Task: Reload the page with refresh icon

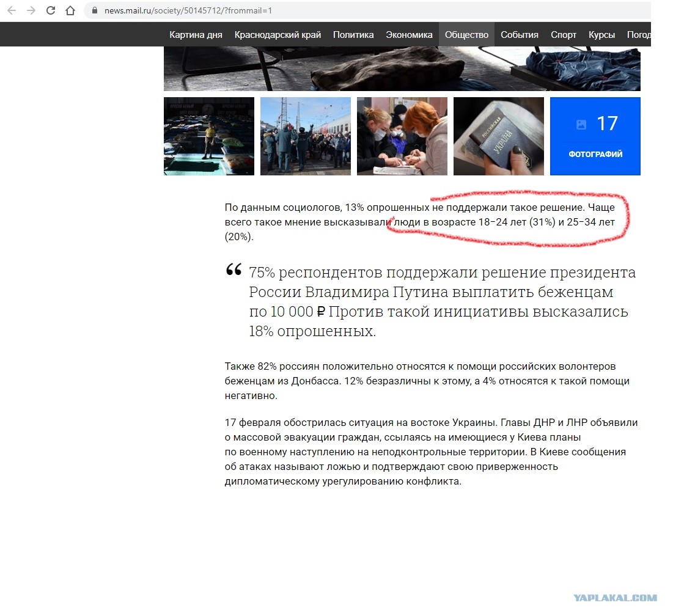Action: 51,10
